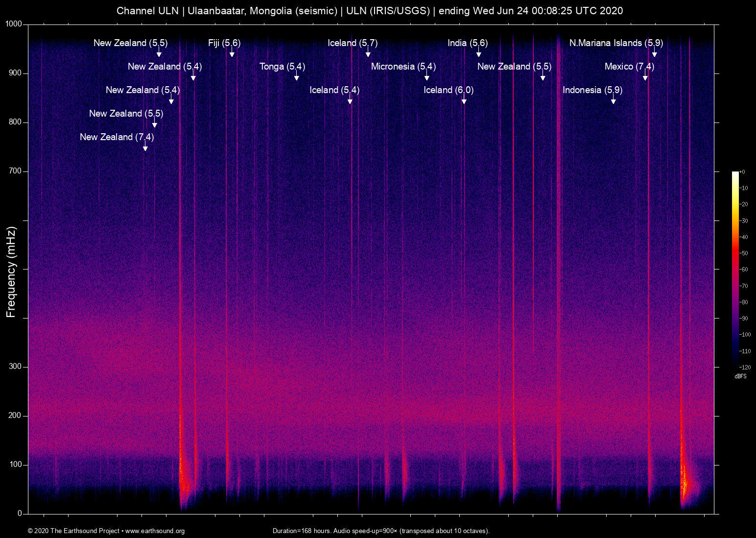Screen dimensions: 756x538
Task: Select the Iceland (5.4) earthquake label
Action: click(x=334, y=90)
